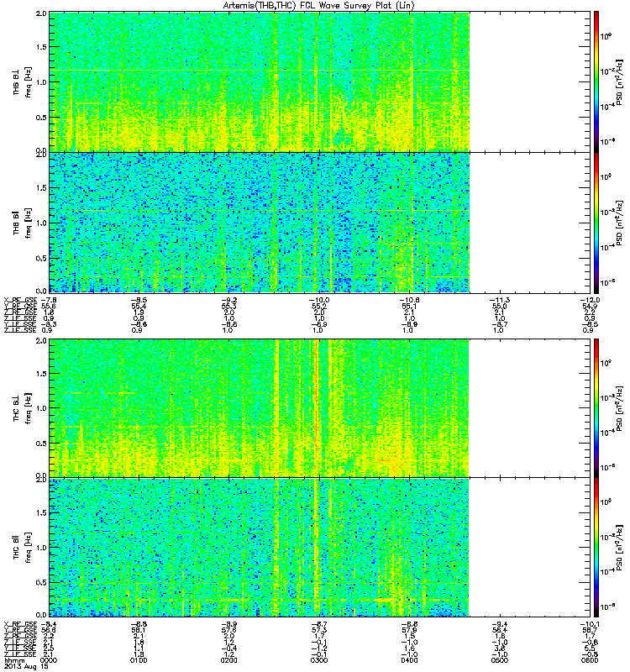Click the THC B-perpendicular PSD color bar

[x=596, y=408]
